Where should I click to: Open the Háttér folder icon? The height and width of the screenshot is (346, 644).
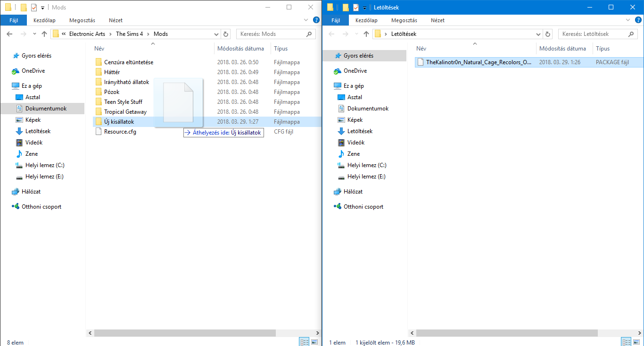99,72
